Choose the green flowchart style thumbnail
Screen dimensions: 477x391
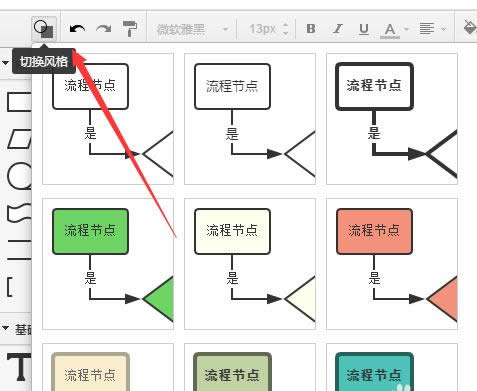tap(108, 264)
